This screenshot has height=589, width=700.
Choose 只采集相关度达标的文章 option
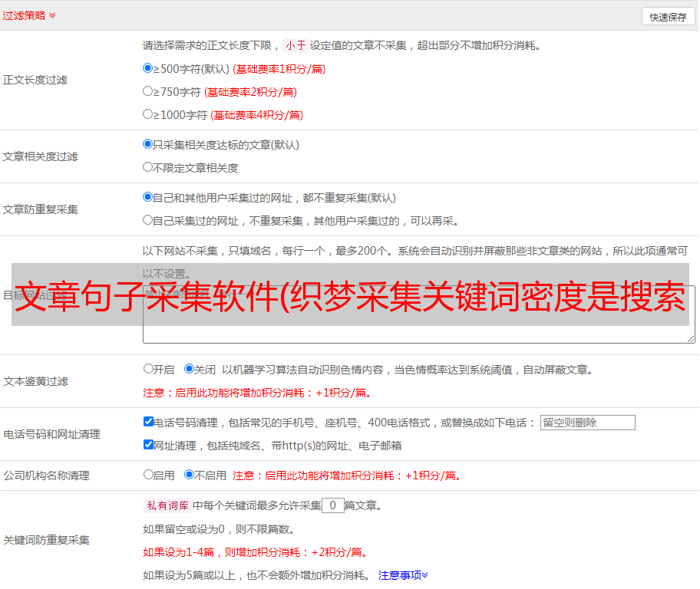148,144
